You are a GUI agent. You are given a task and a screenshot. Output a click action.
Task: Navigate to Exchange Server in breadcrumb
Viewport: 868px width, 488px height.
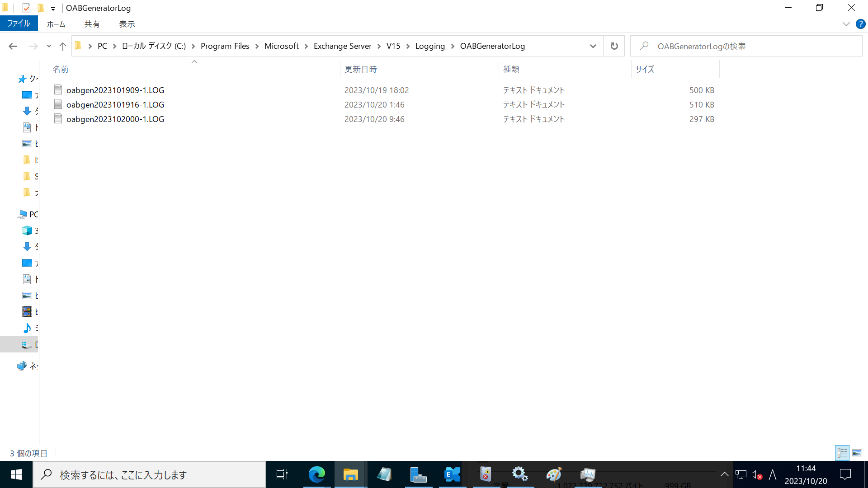point(343,46)
